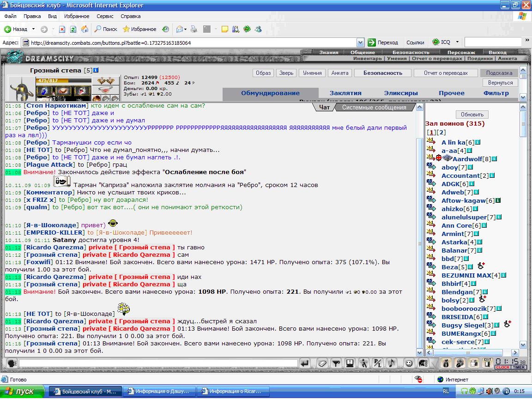Click the Research books toolbar icon
532x399 pixels.
(236, 29)
